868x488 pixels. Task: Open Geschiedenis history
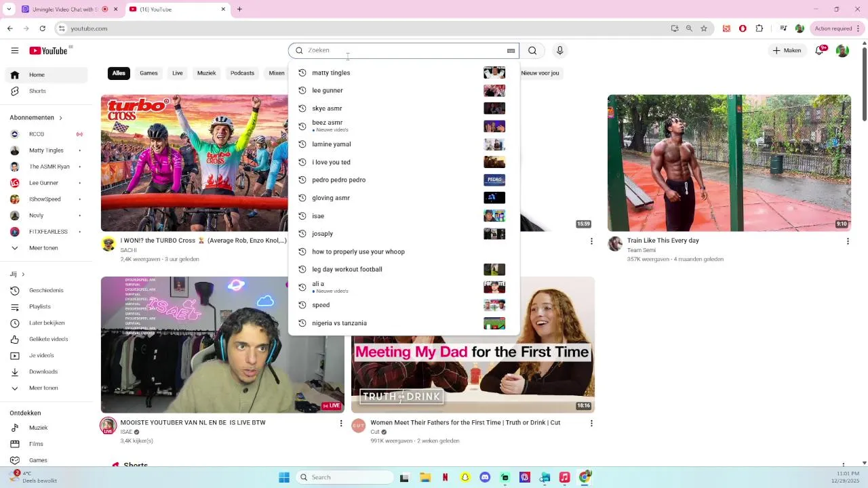(x=46, y=290)
